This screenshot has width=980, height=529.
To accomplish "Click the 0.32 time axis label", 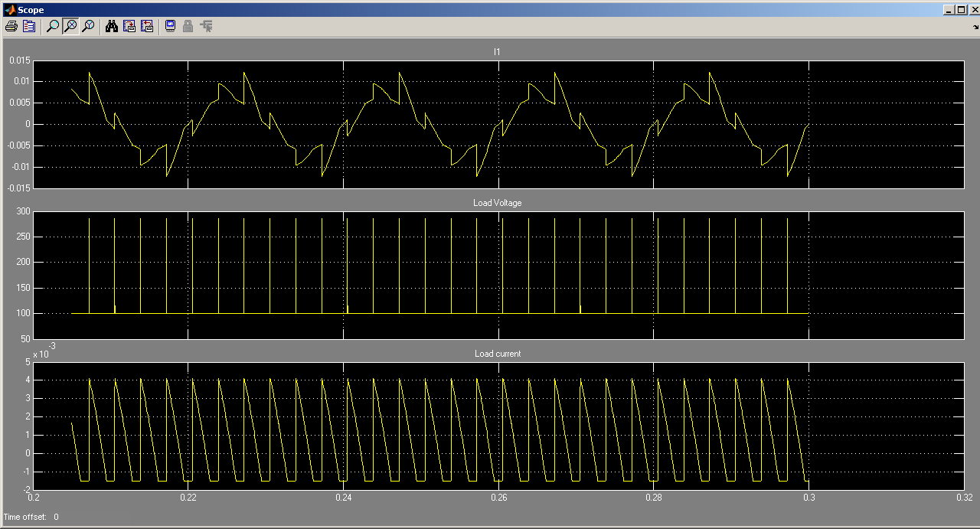I will 965,498.
